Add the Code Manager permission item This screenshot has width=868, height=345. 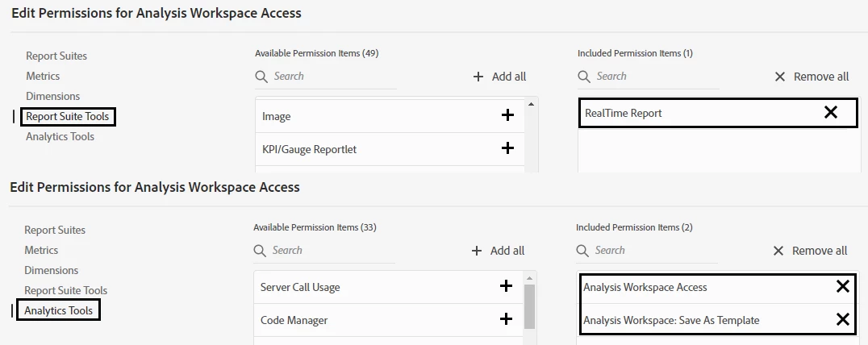coord(506,319)
